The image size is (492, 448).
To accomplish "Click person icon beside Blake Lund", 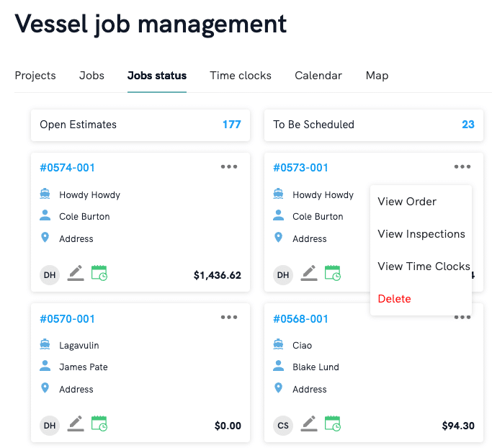I will coord(278,366).
